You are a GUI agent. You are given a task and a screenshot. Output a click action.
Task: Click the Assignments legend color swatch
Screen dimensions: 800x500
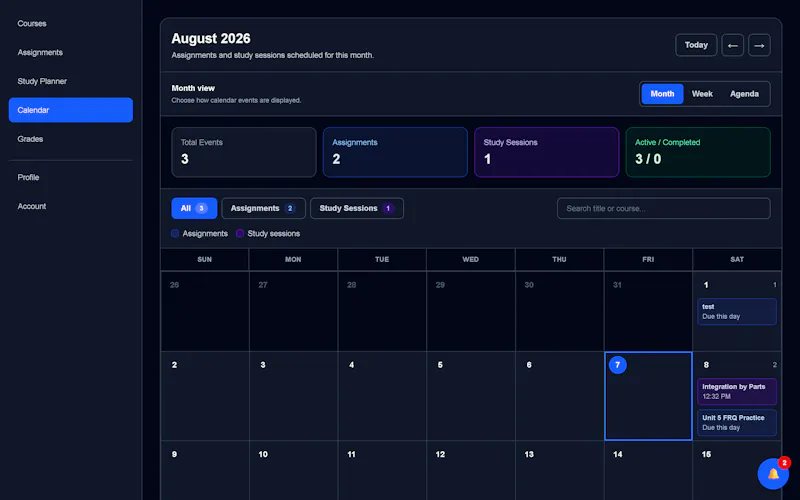pos(175,233)
